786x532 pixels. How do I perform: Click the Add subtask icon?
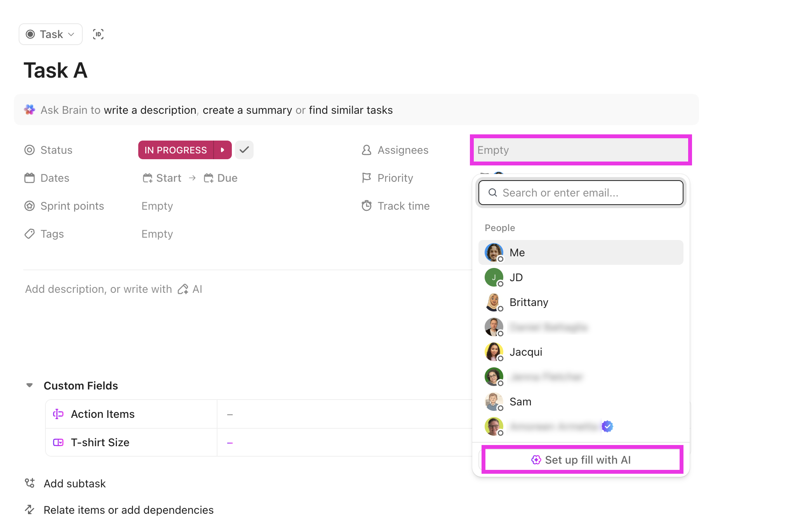coord(30,483)
